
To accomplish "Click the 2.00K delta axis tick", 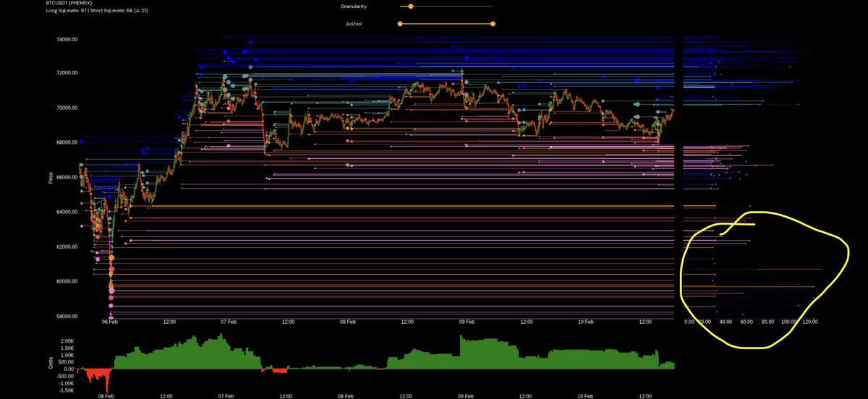I will coord(67,340).
